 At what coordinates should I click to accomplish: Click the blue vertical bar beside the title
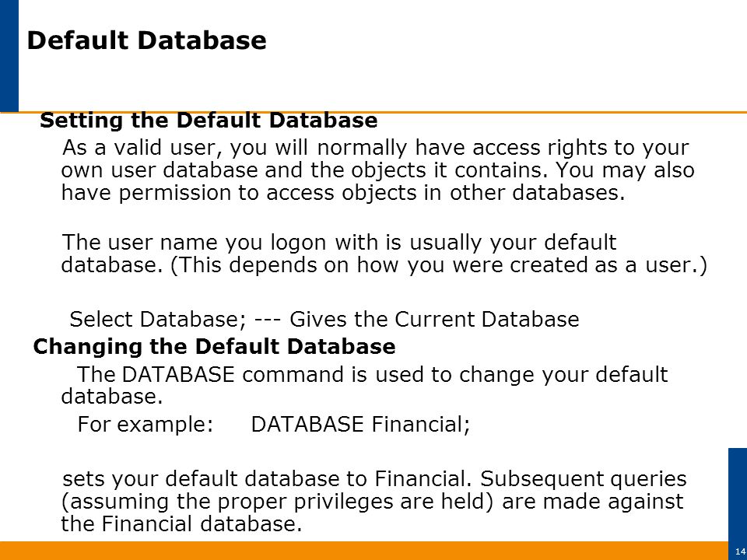coord(9,56)
